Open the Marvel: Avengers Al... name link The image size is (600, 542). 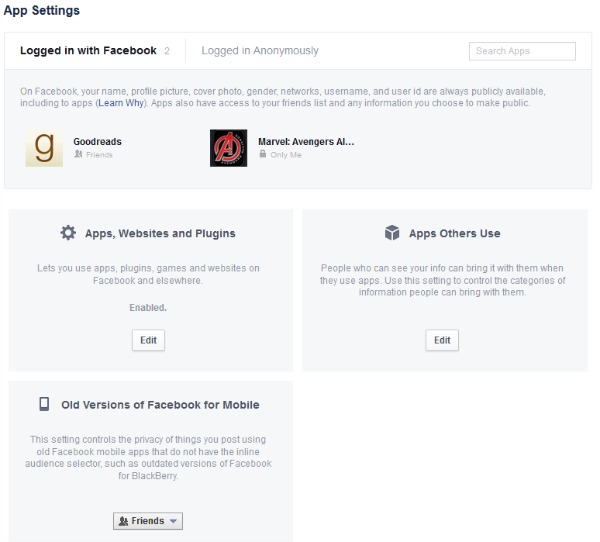click(306, 142)
